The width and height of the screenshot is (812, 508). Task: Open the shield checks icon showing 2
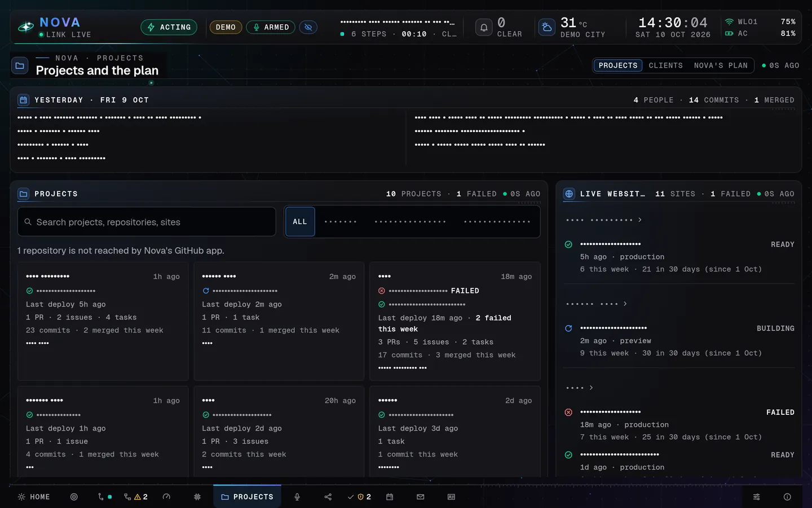[359, 497]
